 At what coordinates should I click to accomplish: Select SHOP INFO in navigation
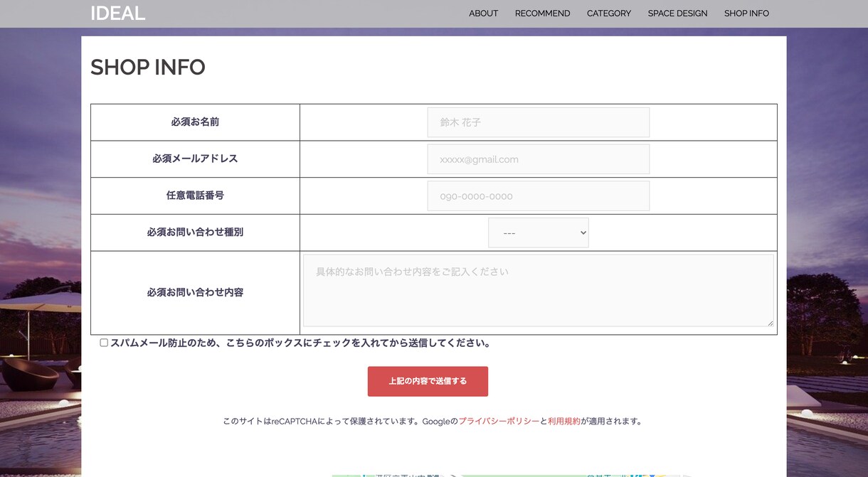[x=746, y=14]
